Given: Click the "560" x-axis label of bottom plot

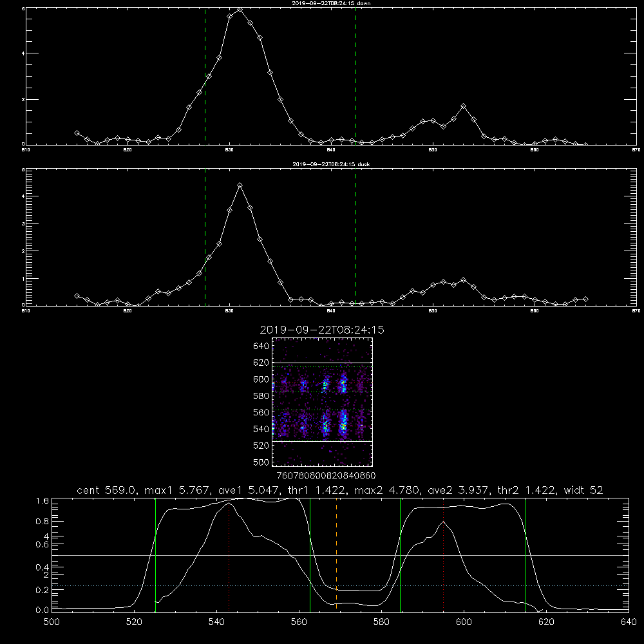Looking at the screenshot, I should tap(299, 622).
